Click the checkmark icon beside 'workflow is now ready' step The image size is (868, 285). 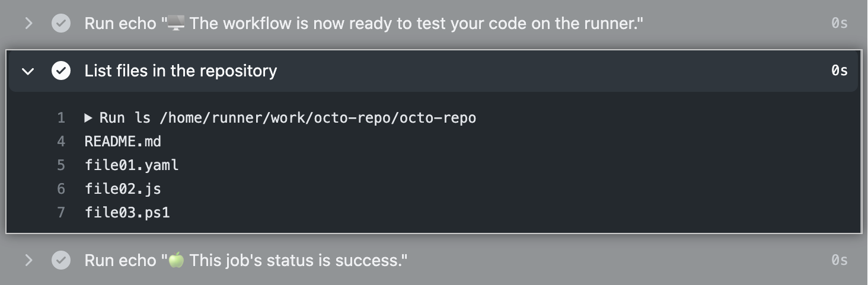pyautogui.click(x=61, y=24)
